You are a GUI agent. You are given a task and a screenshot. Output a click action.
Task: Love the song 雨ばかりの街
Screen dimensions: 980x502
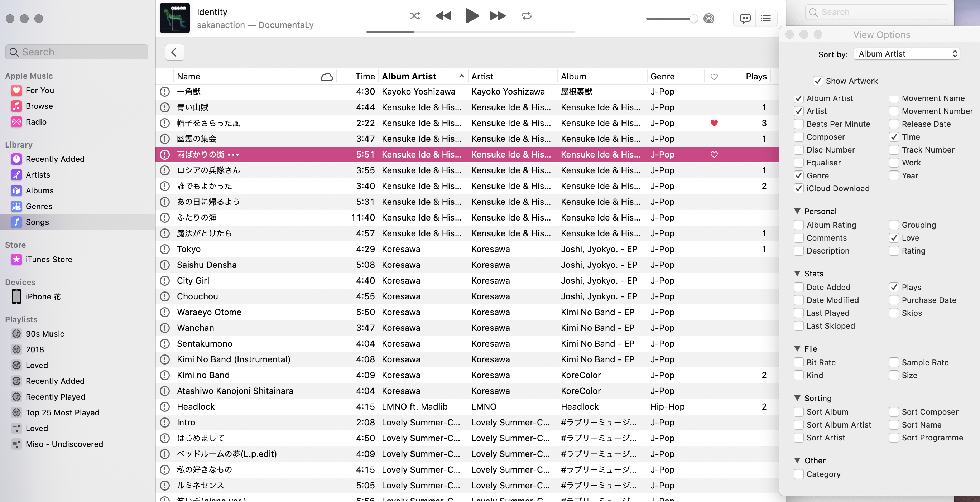[714, 154]
